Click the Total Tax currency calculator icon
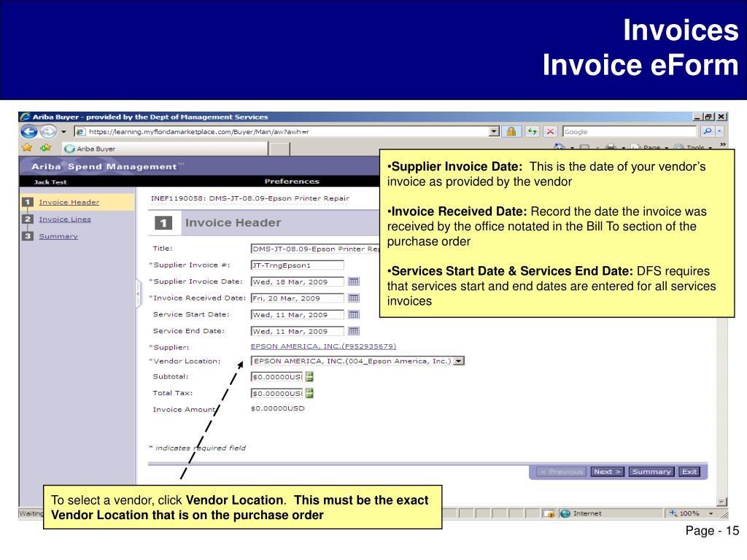 (x=309, y=393)
